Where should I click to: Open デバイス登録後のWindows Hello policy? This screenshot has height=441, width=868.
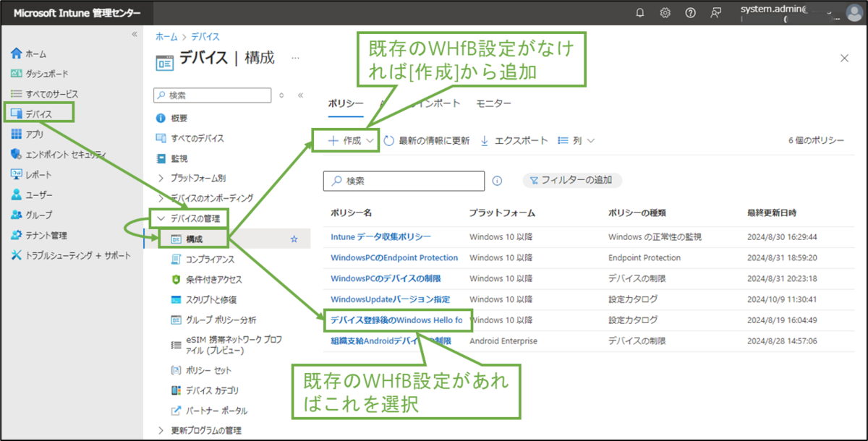[x=396, y=320]
